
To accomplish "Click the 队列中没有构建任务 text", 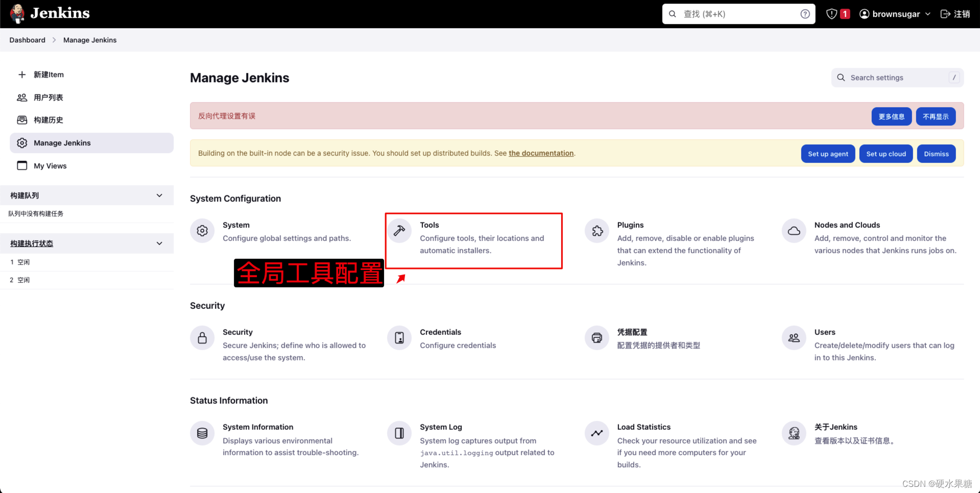I will click(36, 214).
